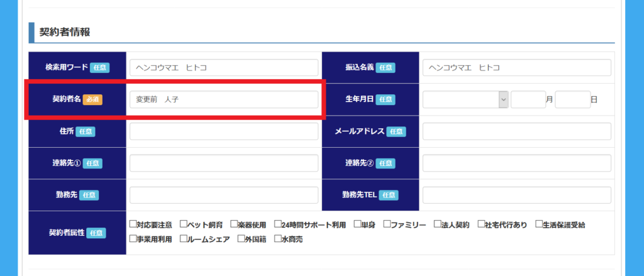The image size is (644, 276).
Task: Click the 生年月日 month input box
Action: pos(528,99)
